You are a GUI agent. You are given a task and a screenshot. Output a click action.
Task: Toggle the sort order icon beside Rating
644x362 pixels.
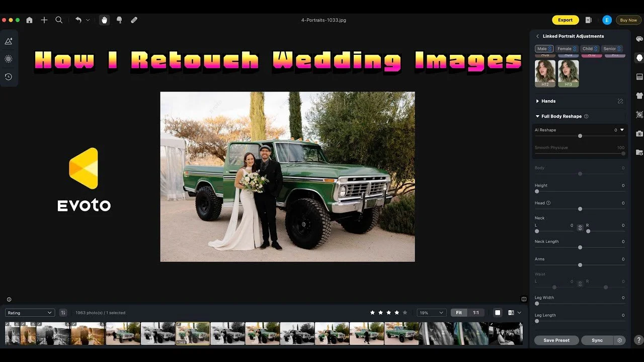(63, 313)
